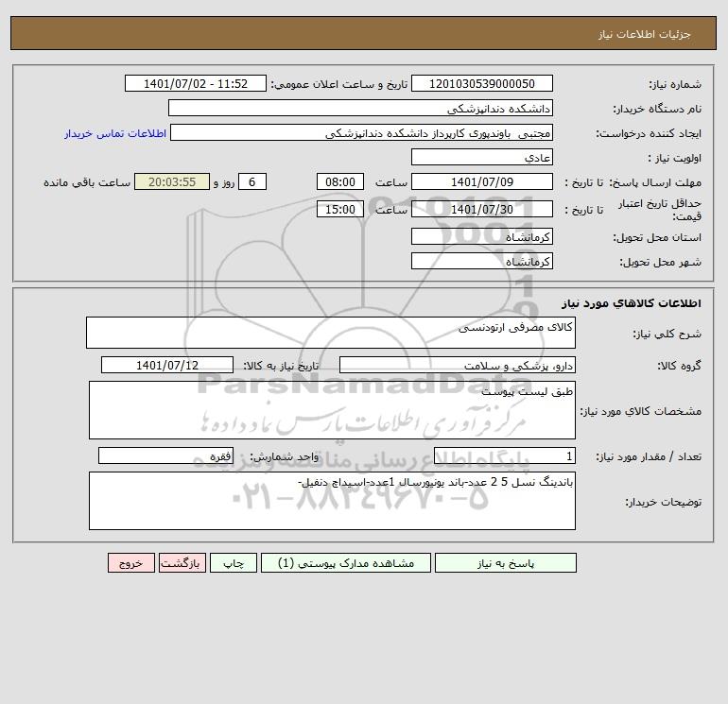Viewport: 728px width, 704px height.
Task: Click the need date field 1401/07/12
Action: 167,365
